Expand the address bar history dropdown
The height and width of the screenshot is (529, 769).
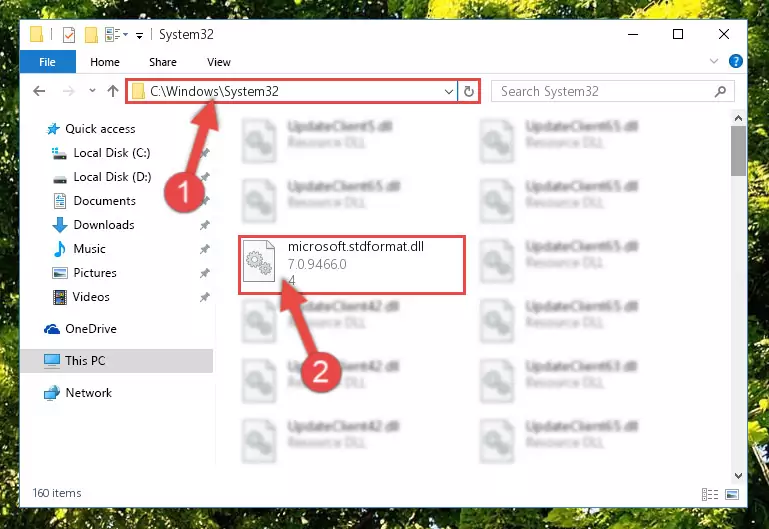click(448, 91)
